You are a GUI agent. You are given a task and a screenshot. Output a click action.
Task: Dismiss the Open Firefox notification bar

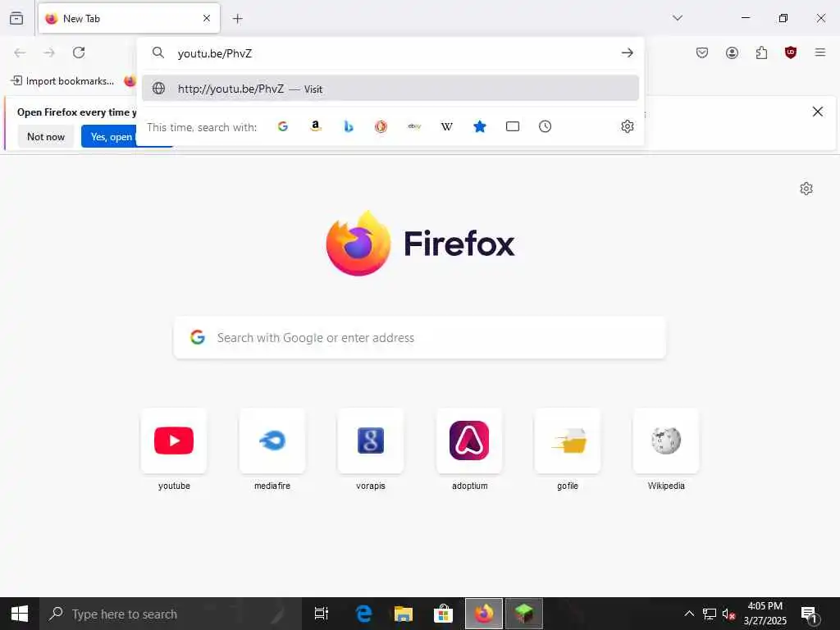point(818,112)
